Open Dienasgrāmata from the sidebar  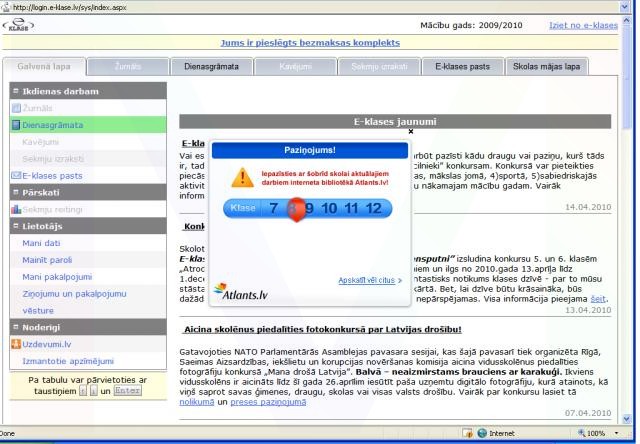coord(55,125)
